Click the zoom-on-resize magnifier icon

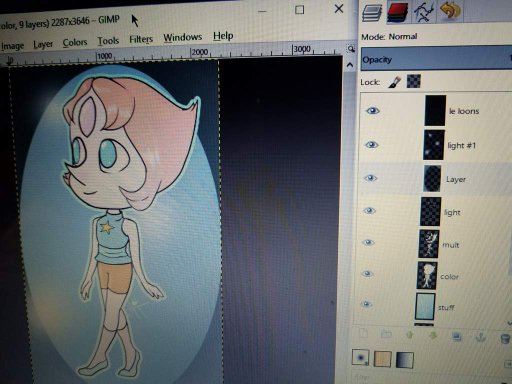click(350, 49)
